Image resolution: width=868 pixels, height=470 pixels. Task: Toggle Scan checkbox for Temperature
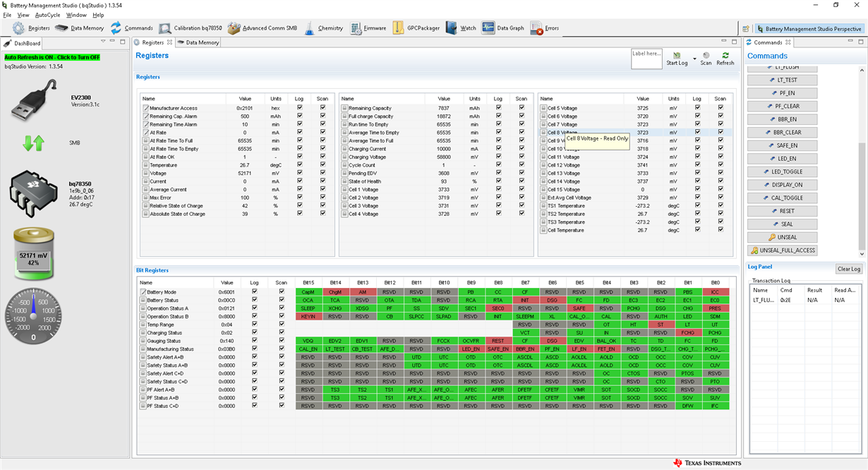coord(323,165)
